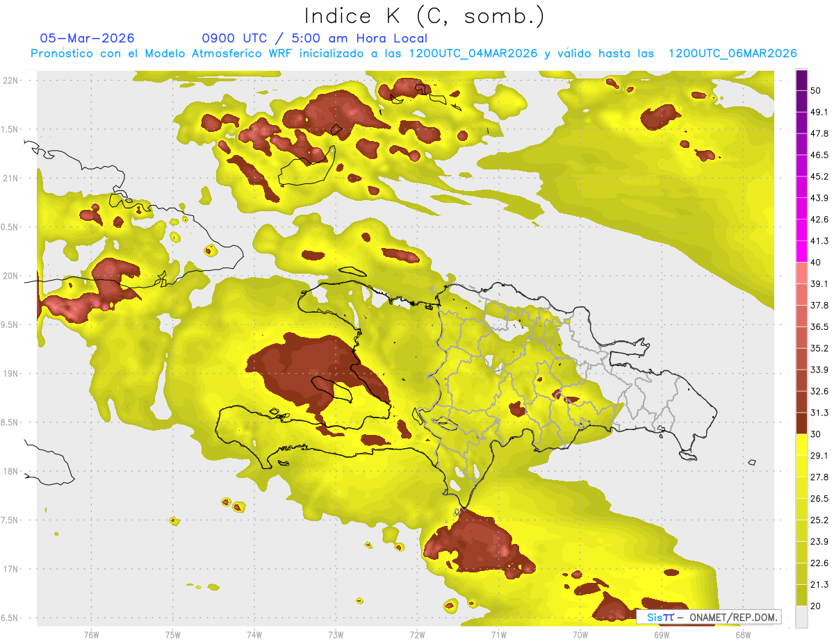
Task: Pick the gray color bar segment below 20
Action: [801, 617]
